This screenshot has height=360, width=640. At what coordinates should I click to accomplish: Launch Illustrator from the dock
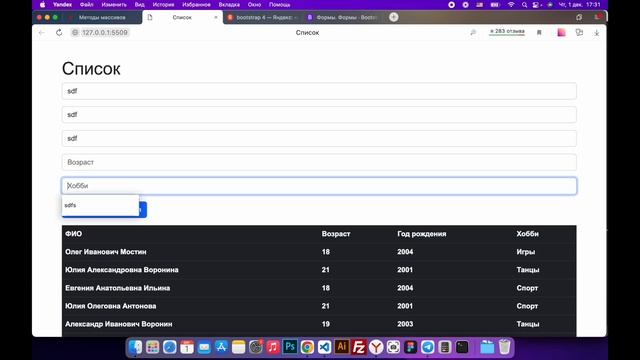(x=342, y=347)
